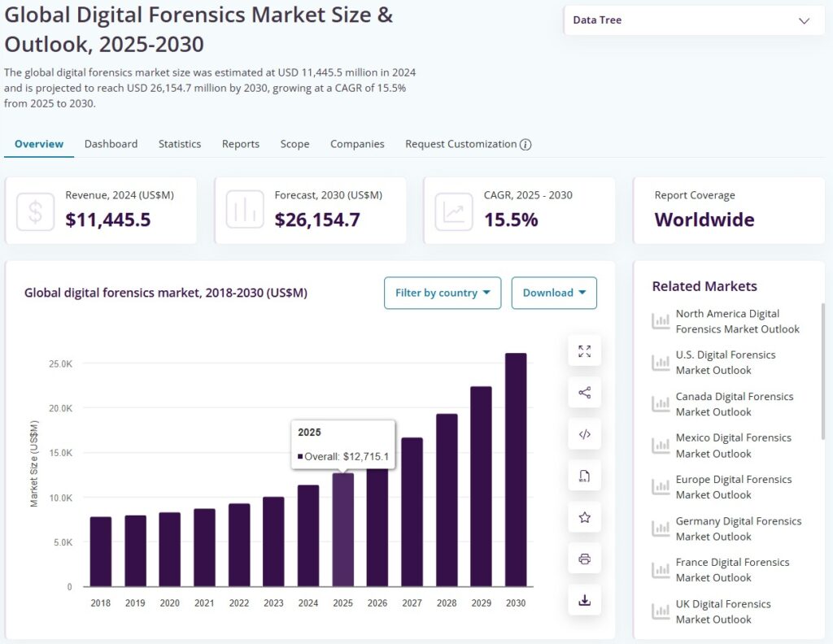
Task: Open the Filter by country dropdown
Action: click(x=443, y=293)
